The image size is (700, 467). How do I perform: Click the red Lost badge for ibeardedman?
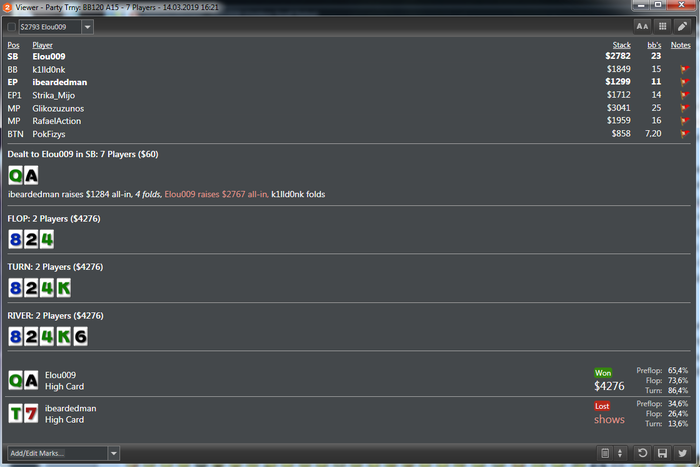coord(602,406)
